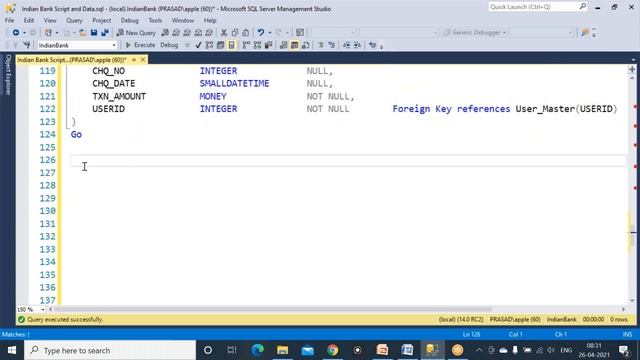Toggle Include Live Query Statistics

click(257, 45)
